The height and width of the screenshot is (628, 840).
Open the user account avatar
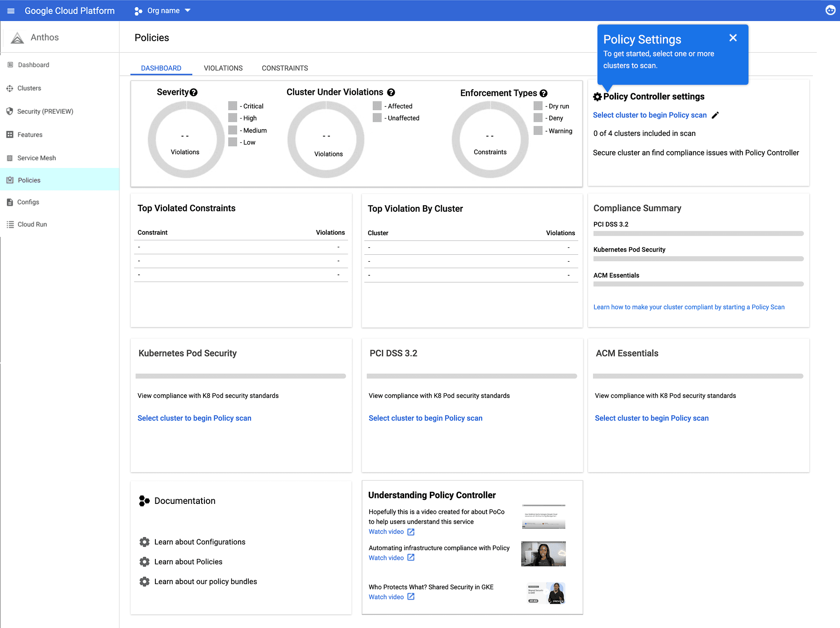(830, 10)
